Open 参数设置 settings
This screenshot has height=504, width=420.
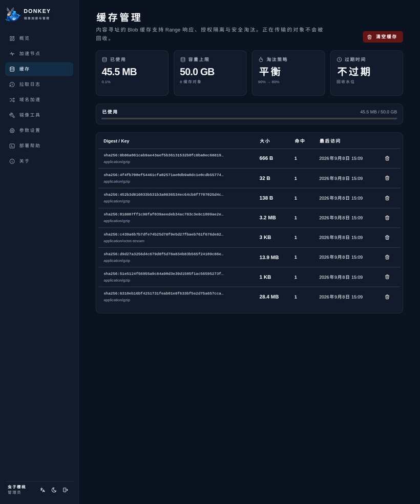39,131
